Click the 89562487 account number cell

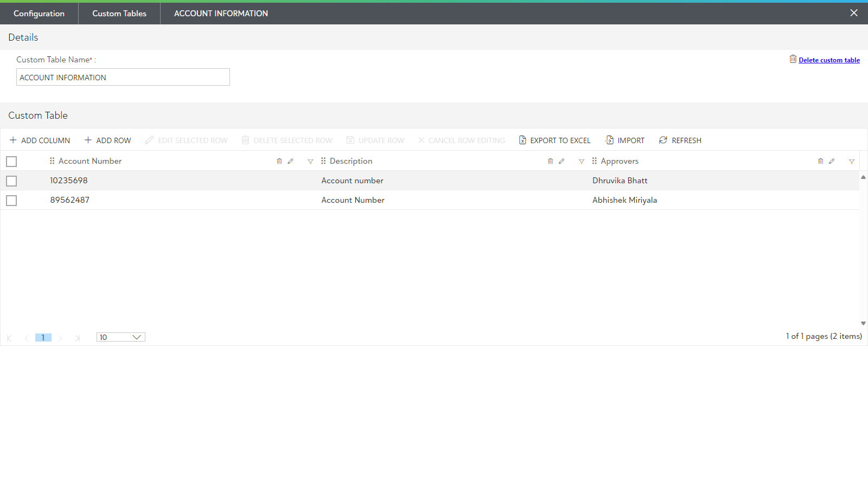(x=181, y=200)
